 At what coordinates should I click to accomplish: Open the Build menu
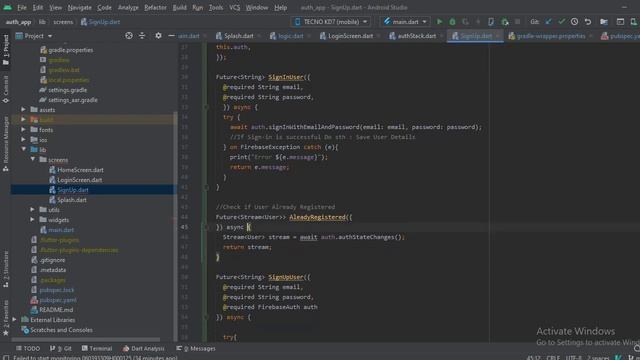click(179, 7)
